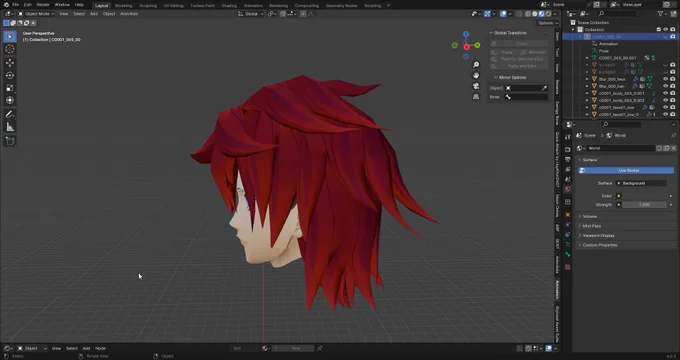Image resolution: width=680 pixels, height=360 pixels.
Task: Toggle visibility of c0001_body_065_0.002
Action: (666, 100)
